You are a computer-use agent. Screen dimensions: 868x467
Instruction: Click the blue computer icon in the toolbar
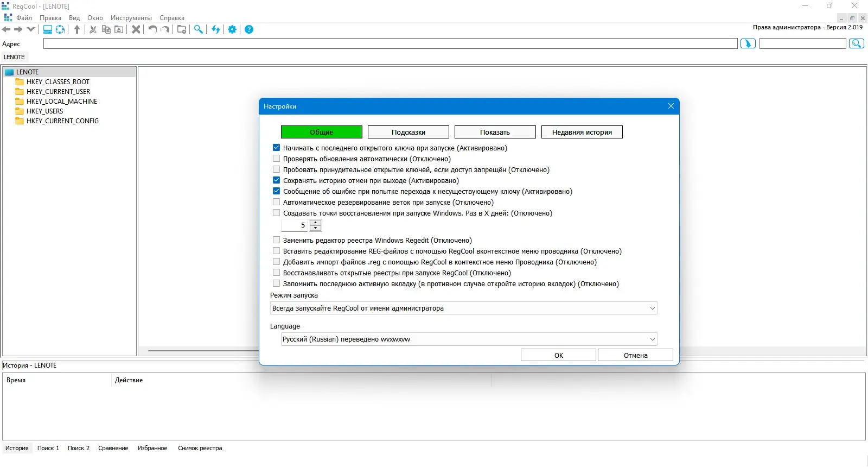[x=48, y=29]
